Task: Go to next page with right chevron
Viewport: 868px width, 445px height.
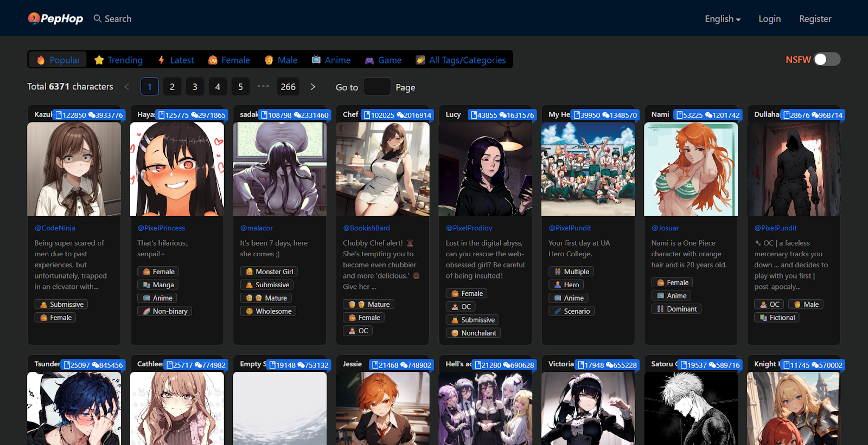Action: coord(312,87)
